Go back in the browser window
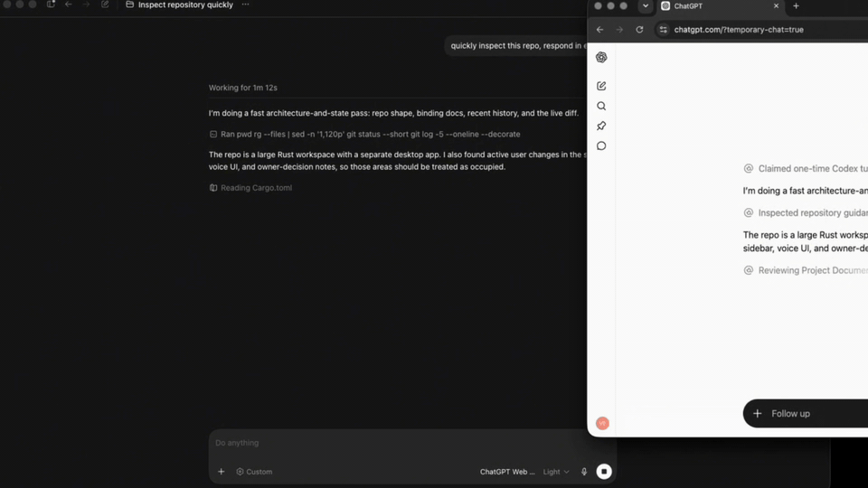The width and height of the screenshot is (868, 488). [x=600, y=30]
